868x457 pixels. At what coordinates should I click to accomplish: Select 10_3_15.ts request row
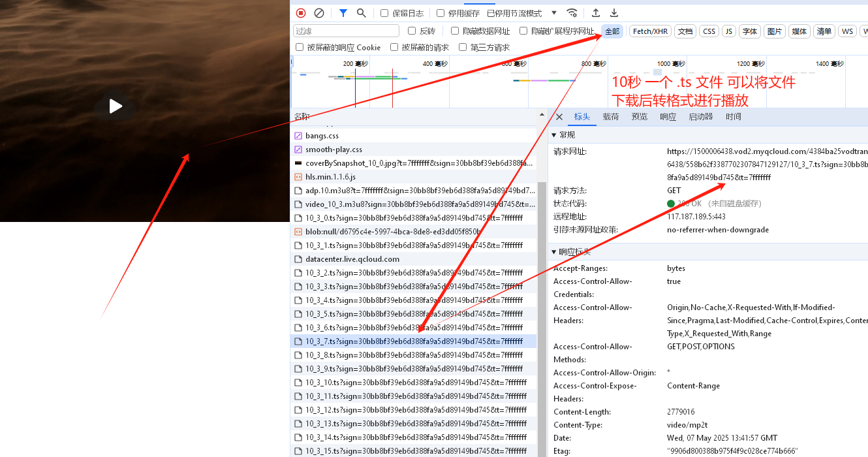tap(414, 451)
